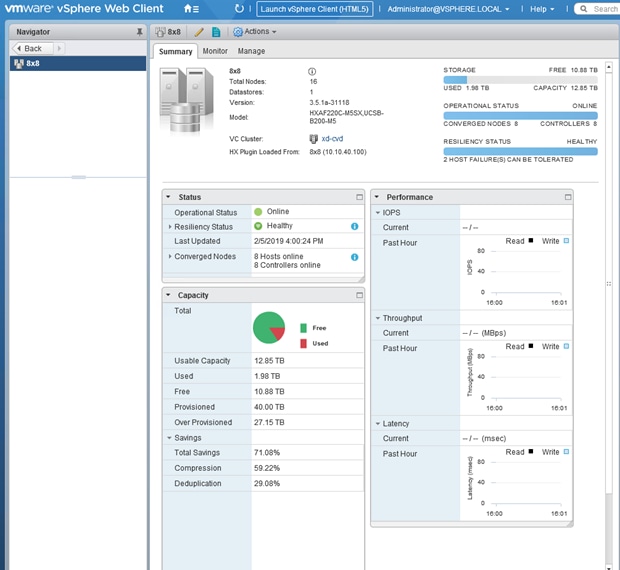Click the green Online status indicator
Viewport: 620px width, 570px height.
(258, 211)
